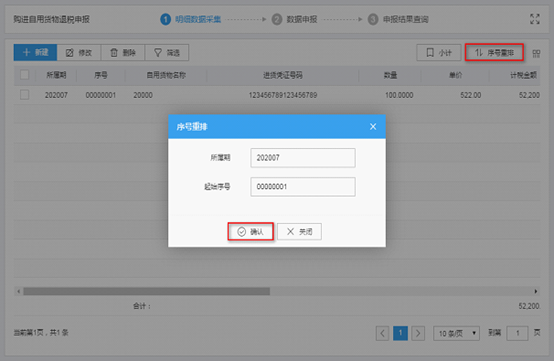
Task: Select step 2 数据申报
Action: point(294,19)
